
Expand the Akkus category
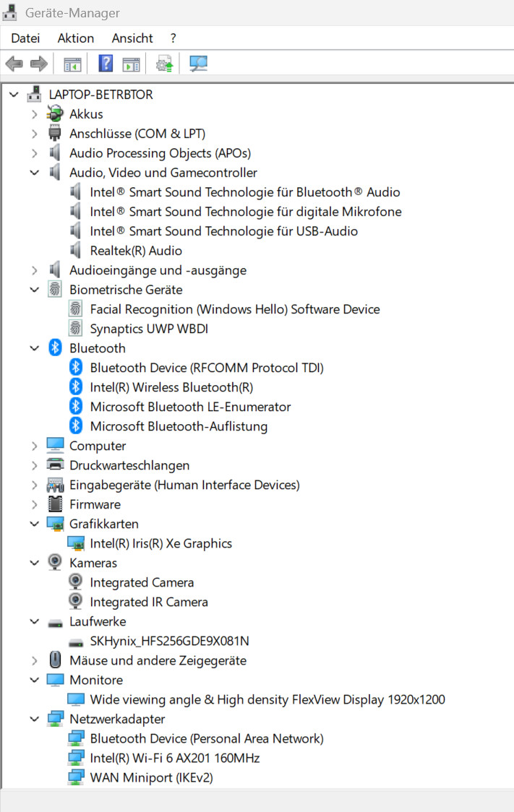[34, 114]
